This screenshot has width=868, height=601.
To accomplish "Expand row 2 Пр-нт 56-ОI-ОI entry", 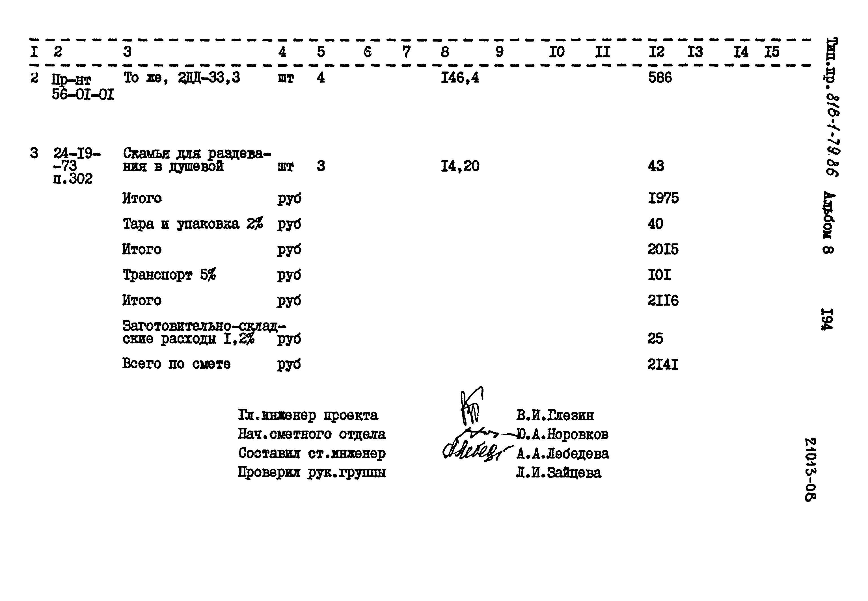I will tap(66, 89).
